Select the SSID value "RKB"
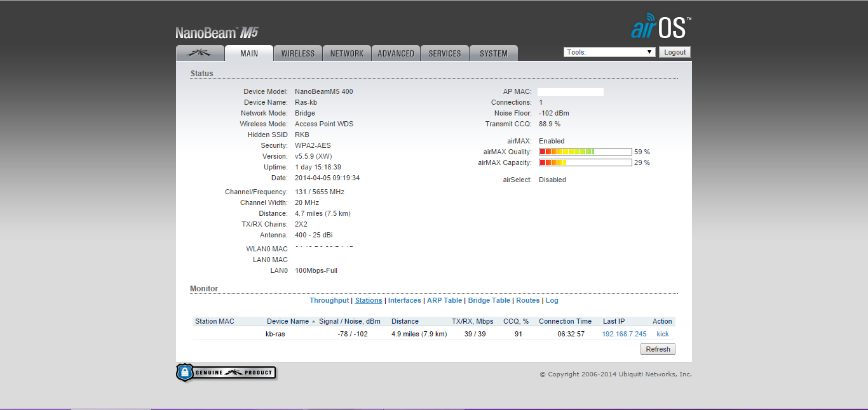This screenshot has width=868, height=410. [302, 135]
